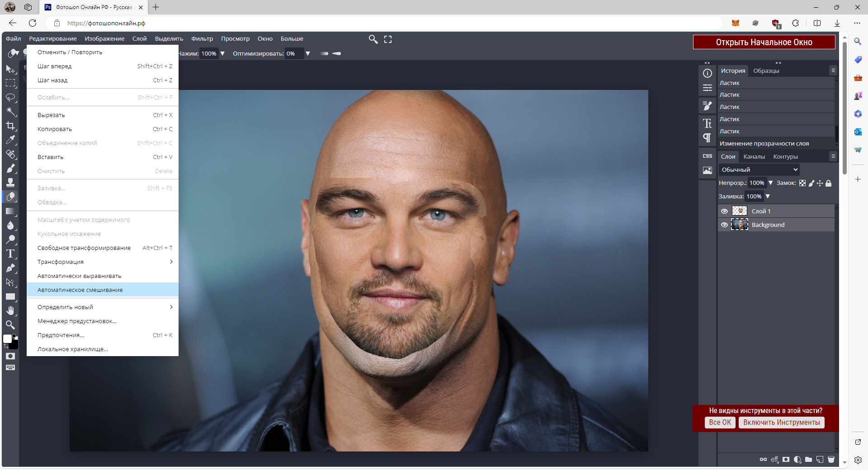Open the layer opacity (Непрозр.) arrow
The height and width of the screenshot is (470, 868).
(x=771, y=183)
